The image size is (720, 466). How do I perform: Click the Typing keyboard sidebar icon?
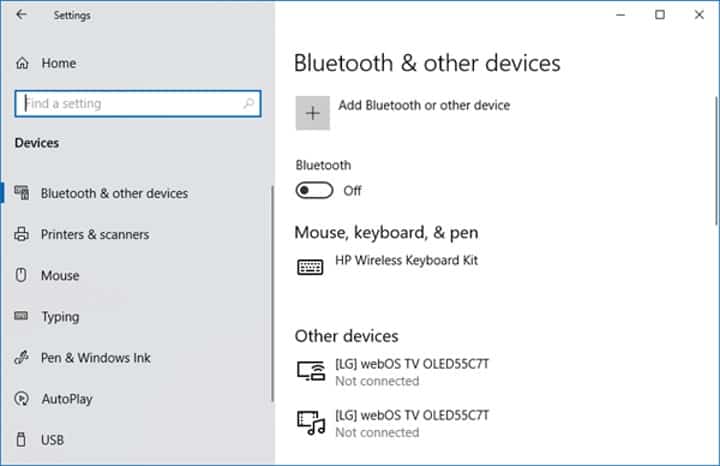pyautogui.click(x=21, y=316)
